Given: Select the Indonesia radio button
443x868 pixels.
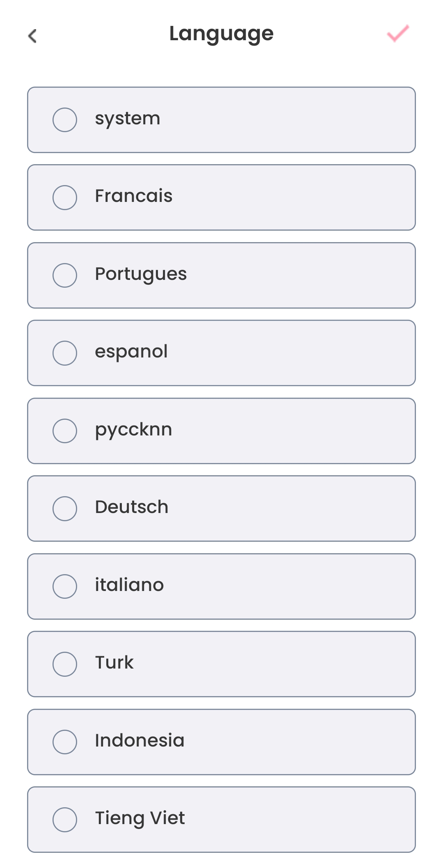Looking at the screenshot, I should pyautogui.click(x=65, y=742).
